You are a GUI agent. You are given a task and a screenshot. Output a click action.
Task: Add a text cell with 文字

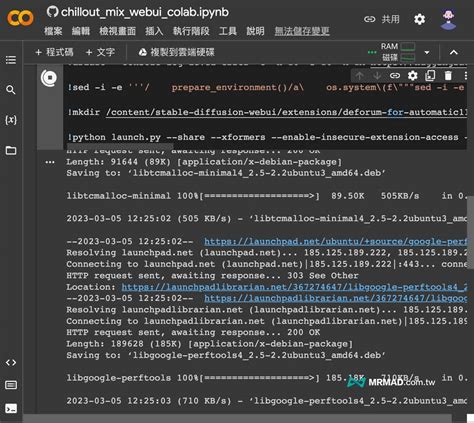[100, 52]
